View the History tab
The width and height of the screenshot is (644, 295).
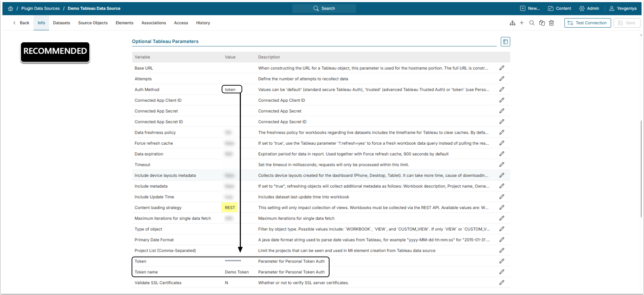[x=203, y=23]
